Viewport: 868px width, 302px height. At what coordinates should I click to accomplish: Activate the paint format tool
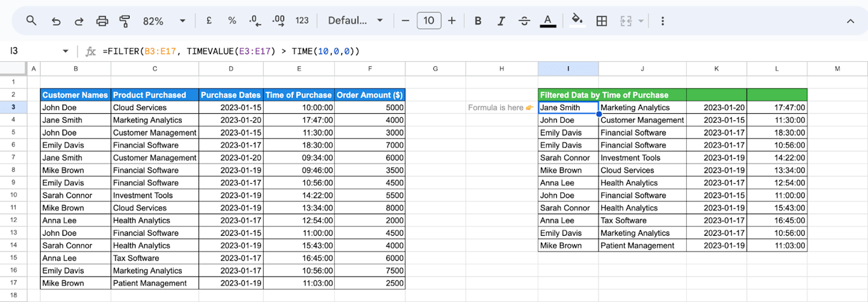[x=125, y=21]
